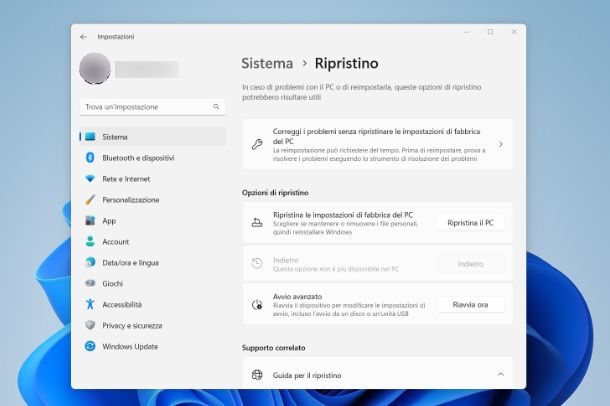
Task: Go back using the arrow next to Impostazioni
Action: coord(83,37)
